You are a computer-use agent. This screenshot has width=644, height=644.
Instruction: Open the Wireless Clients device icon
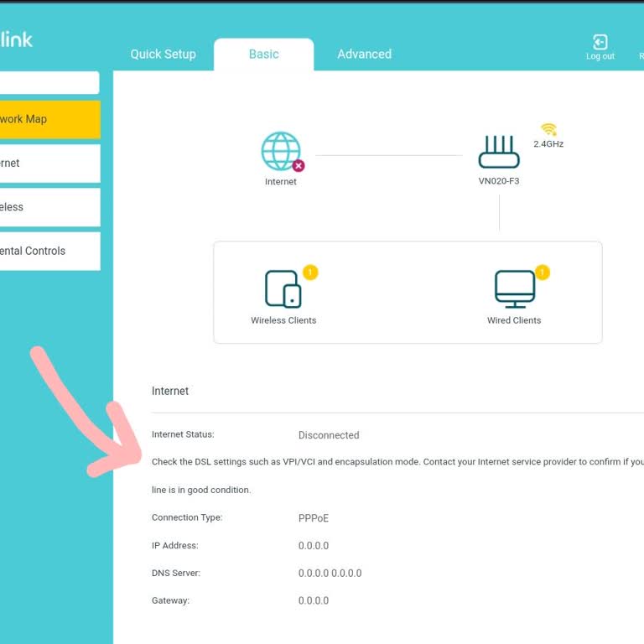[x=283, y=289]
